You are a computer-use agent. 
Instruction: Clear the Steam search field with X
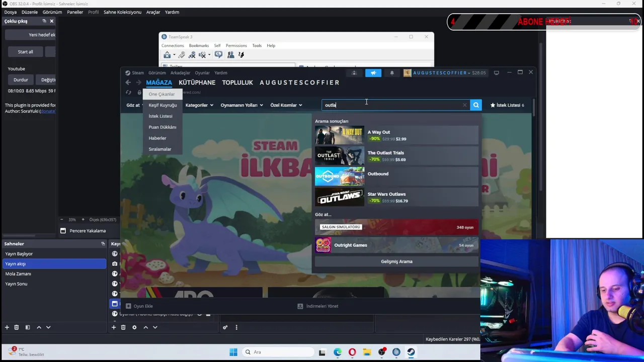click(x=464, y=105)
